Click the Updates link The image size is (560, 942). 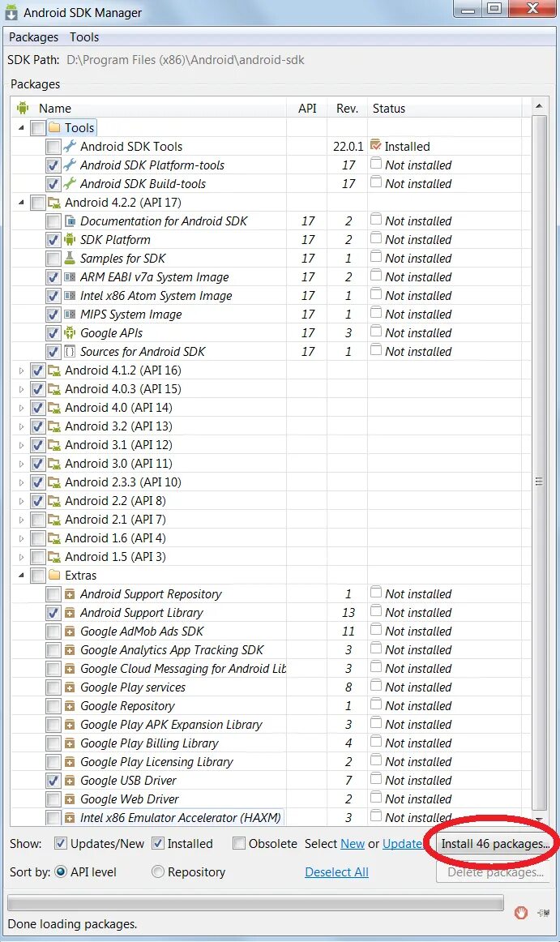[403, 843]
